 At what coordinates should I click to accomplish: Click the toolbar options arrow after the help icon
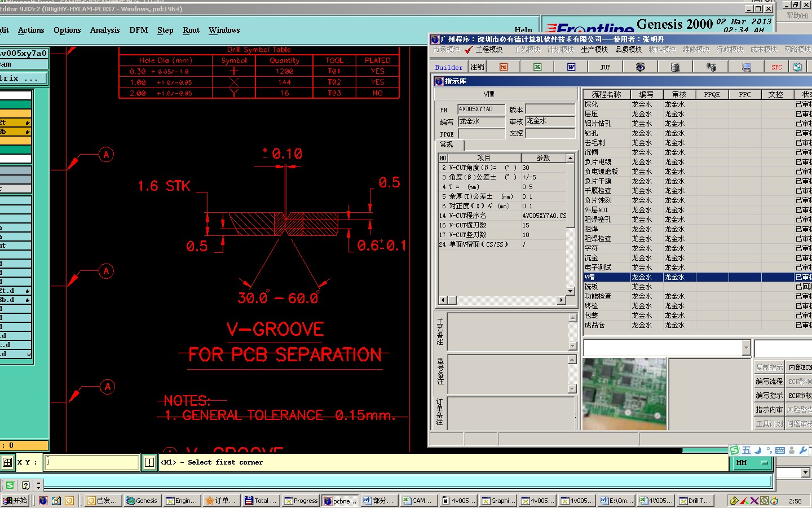click(x=38, y=485)
